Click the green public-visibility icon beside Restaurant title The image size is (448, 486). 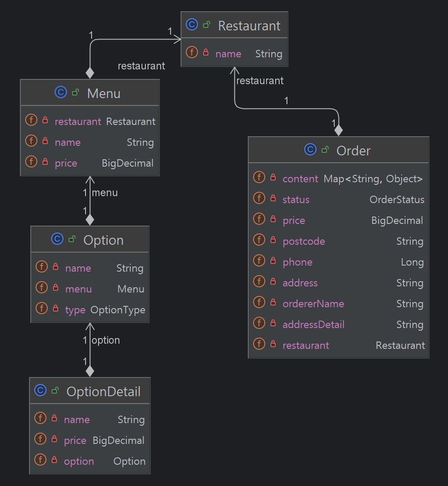(x=207, y=24)
